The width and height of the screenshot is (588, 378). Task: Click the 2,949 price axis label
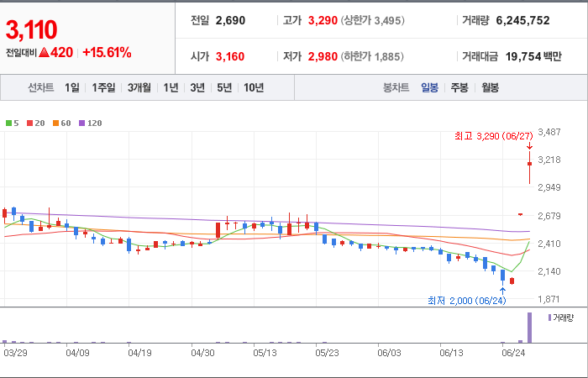point(549,187)
